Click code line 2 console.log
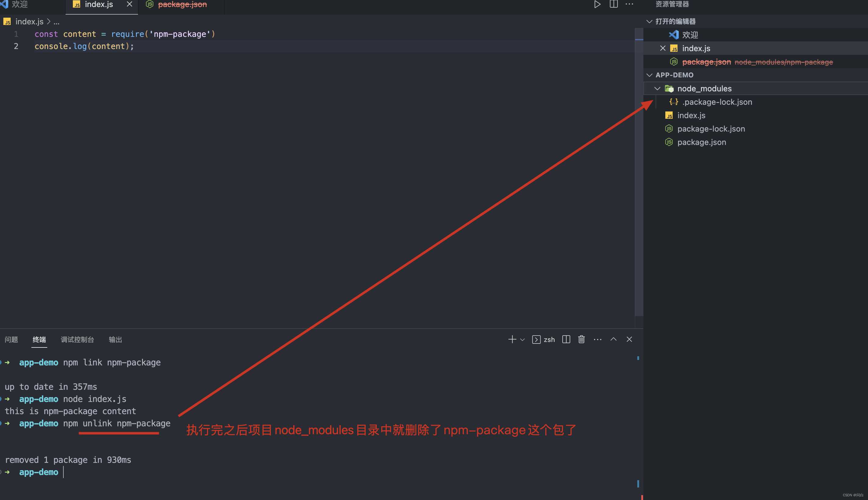 [x=84, y=46]
